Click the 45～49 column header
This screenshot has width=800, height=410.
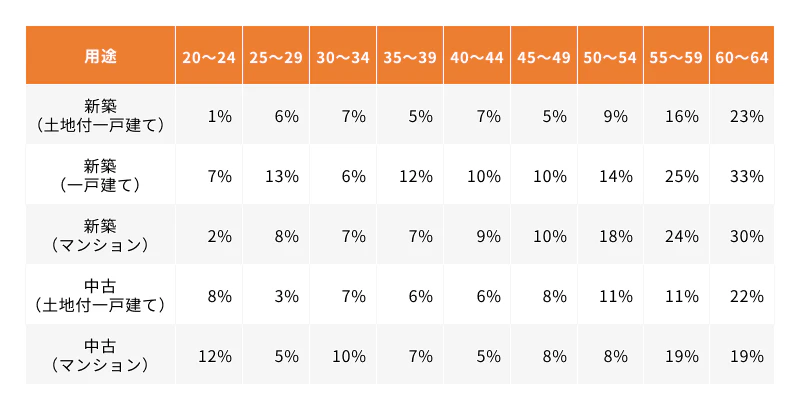[x=544, y=55]
